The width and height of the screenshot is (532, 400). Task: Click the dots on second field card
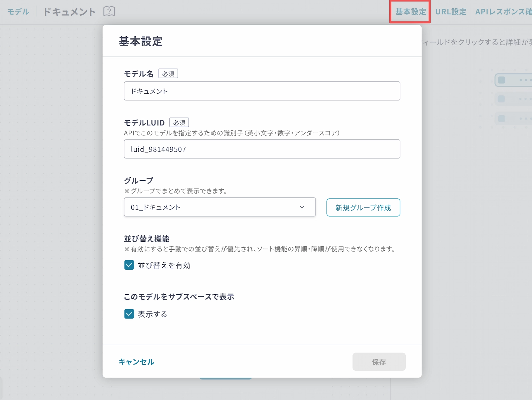pyautogui.click(x=525, y=99)
